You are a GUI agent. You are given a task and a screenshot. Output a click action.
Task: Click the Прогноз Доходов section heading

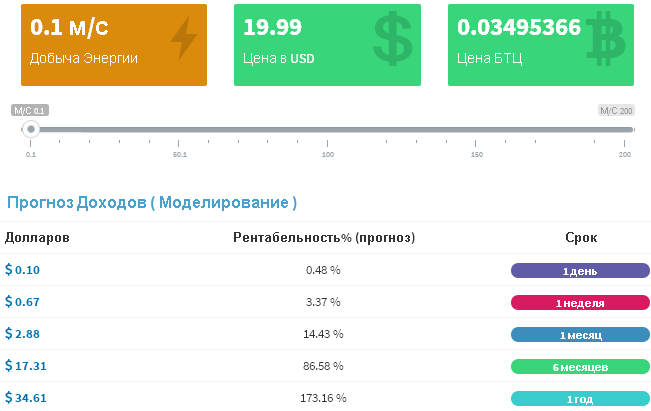click(x=152, y=203)
